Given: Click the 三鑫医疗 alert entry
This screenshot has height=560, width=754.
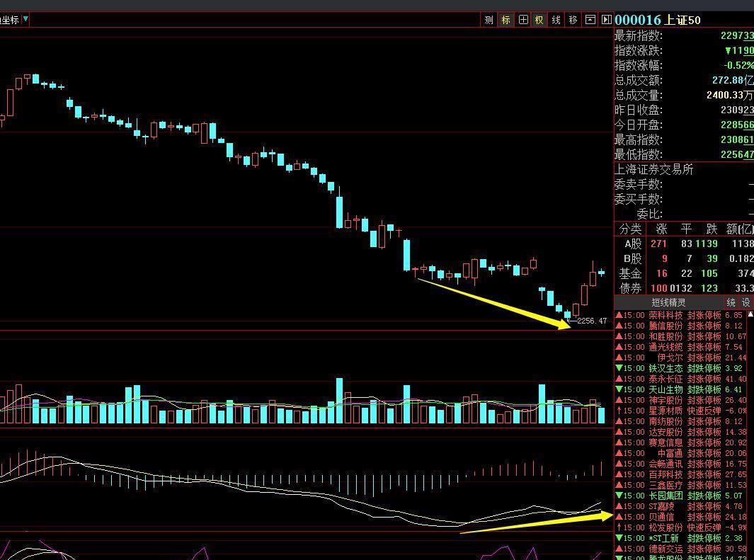Looking at the screenshot, I should pyautogui.click(x=680, y=485).
